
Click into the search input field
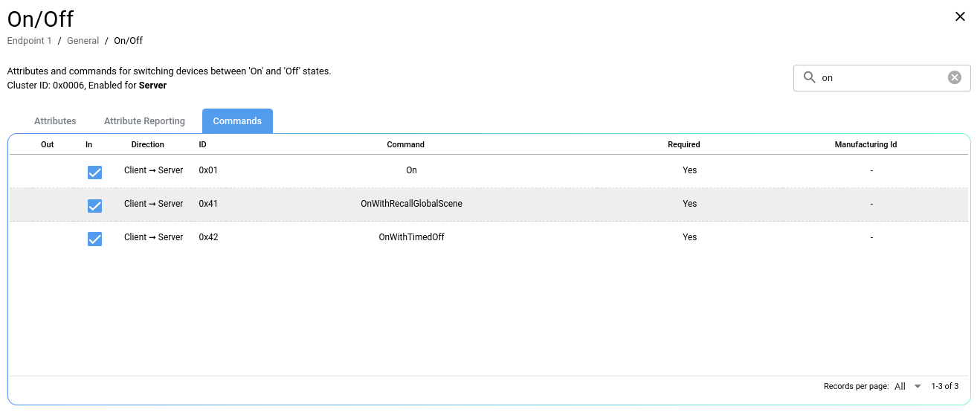click(x=881, y=77)
